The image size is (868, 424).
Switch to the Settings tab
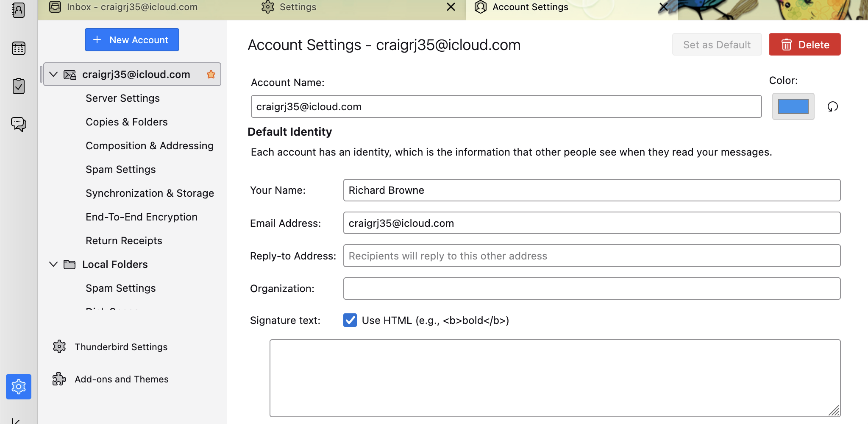298,7
